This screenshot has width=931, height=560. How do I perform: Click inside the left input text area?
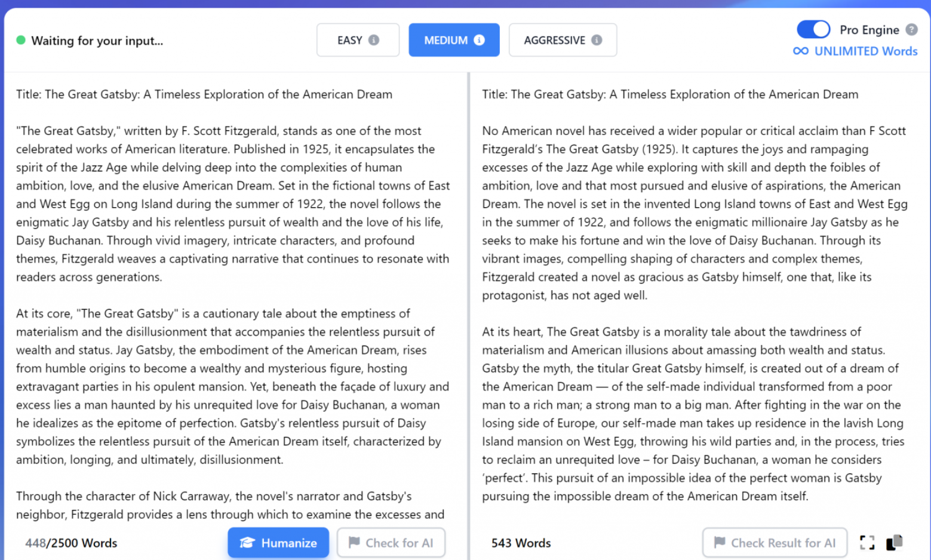(233, 299)
